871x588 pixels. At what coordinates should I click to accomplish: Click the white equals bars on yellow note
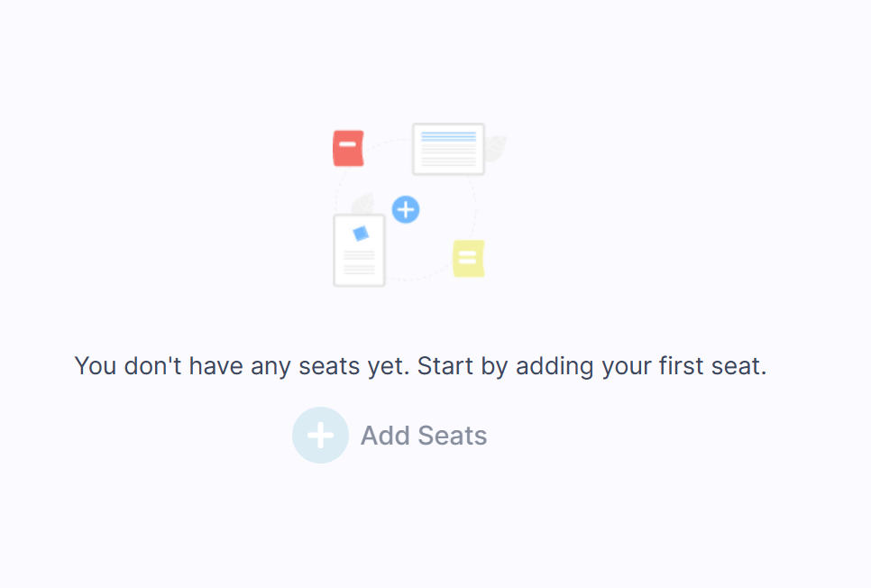468,257
